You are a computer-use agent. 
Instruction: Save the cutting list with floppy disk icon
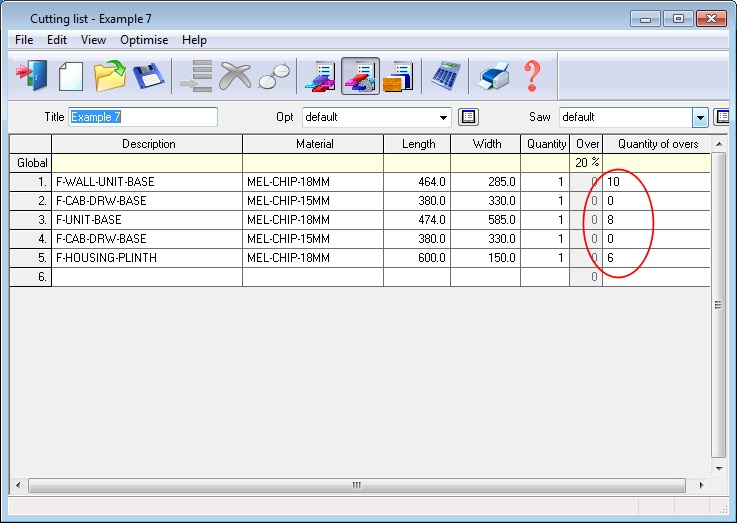point(149,76)
